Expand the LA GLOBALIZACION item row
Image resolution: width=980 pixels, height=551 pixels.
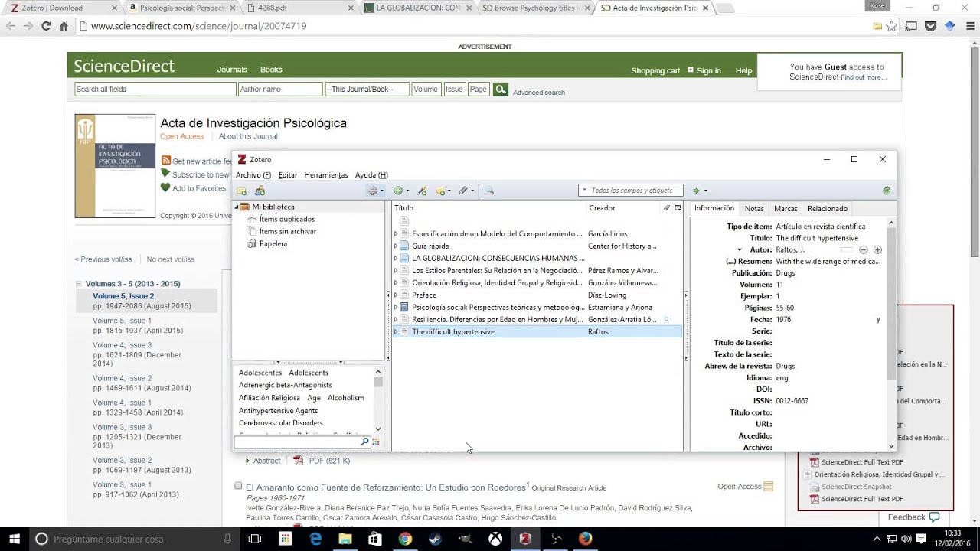[396, 258]
